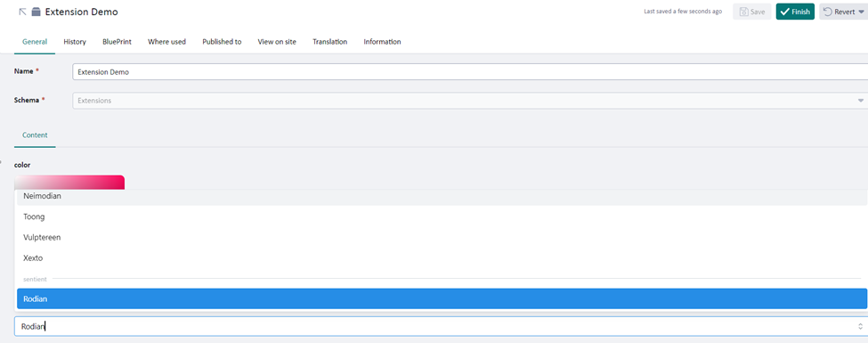Click the Finish button
868x343 pixels.
pyautogui.click(x=795, y=12)
